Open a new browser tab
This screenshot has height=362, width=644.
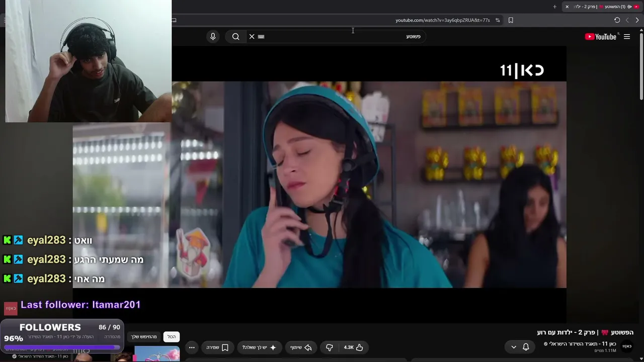(x=554, y=7)
